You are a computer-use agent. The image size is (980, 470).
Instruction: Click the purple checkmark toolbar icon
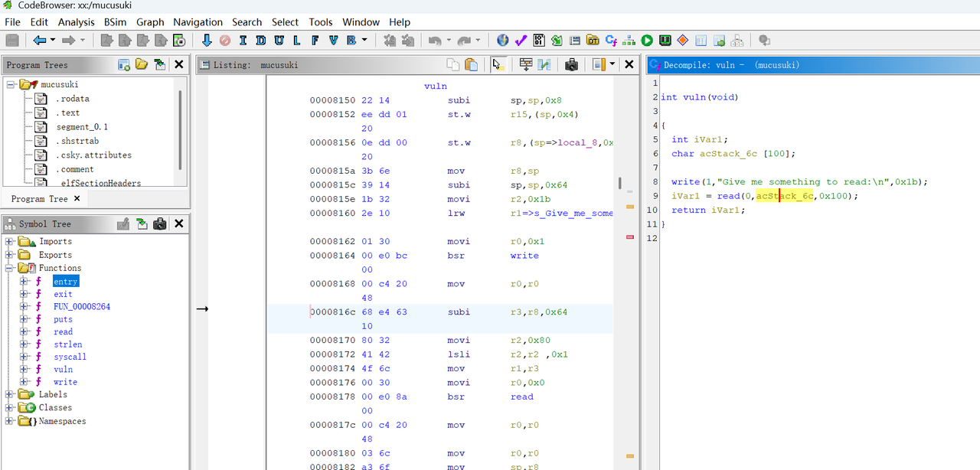tap(521, 41)
